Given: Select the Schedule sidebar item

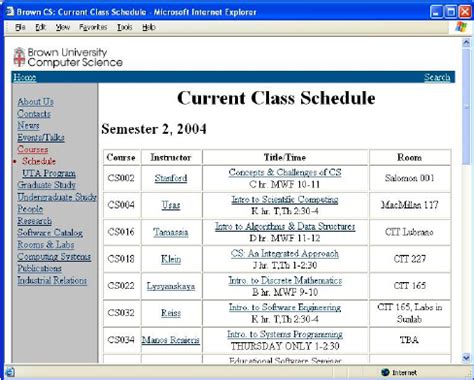Looking at the screenshot, I should (x=39, y=161).
